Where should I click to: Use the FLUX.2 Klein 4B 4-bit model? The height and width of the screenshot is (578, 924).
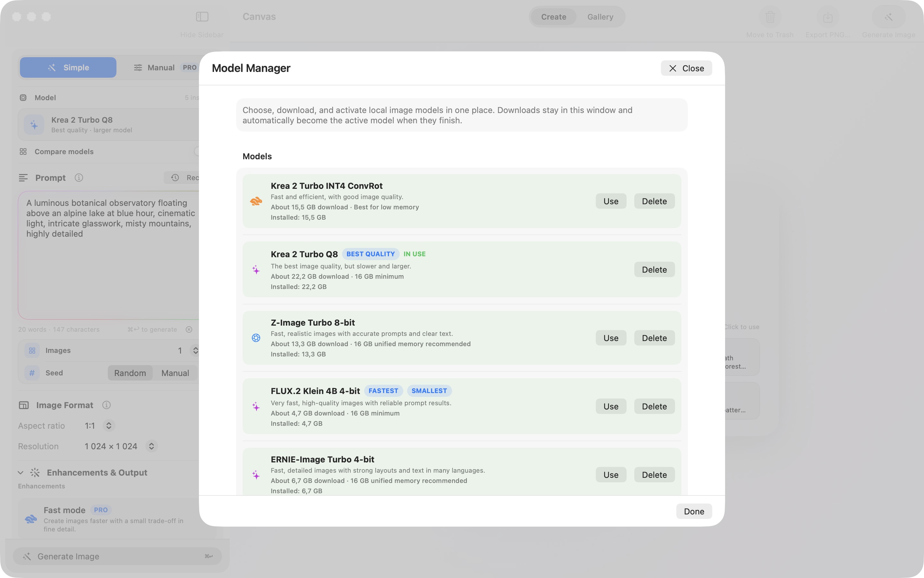point(611,406)
